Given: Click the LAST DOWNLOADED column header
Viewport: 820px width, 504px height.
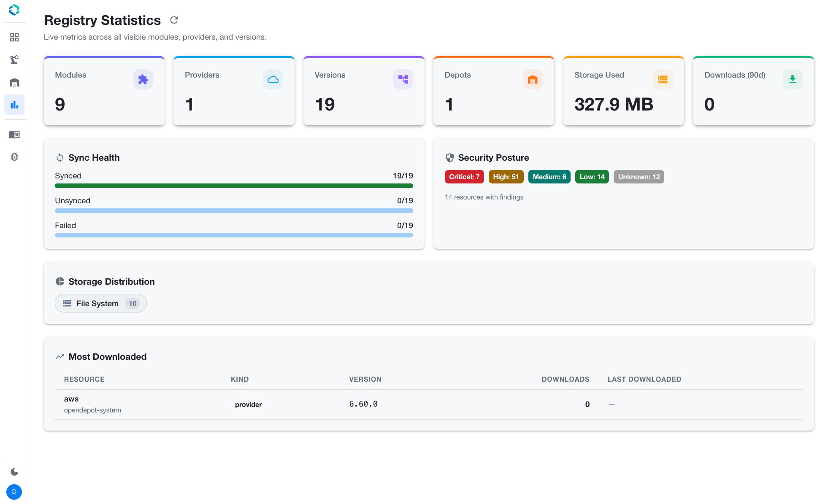Looking at the screenshot, I should tap(644, 379).
